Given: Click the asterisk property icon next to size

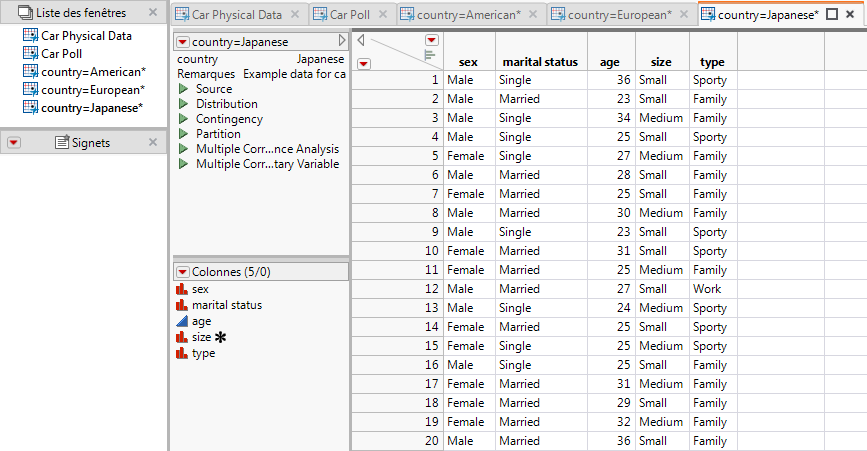Looking at the screenshot, I should (219, 338).
